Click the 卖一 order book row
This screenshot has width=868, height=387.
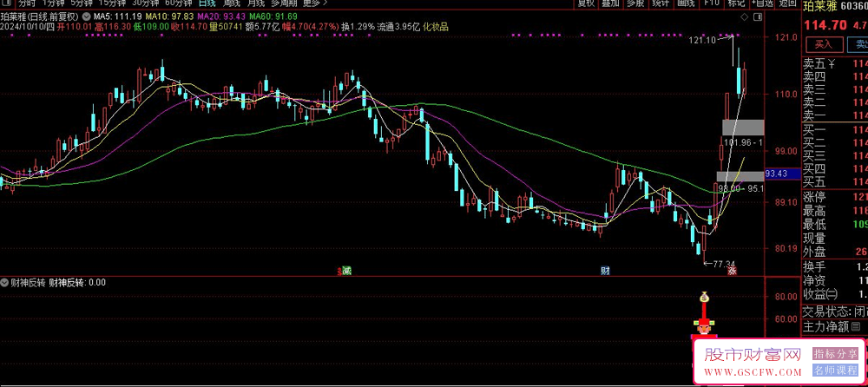[x=835, y=115]
